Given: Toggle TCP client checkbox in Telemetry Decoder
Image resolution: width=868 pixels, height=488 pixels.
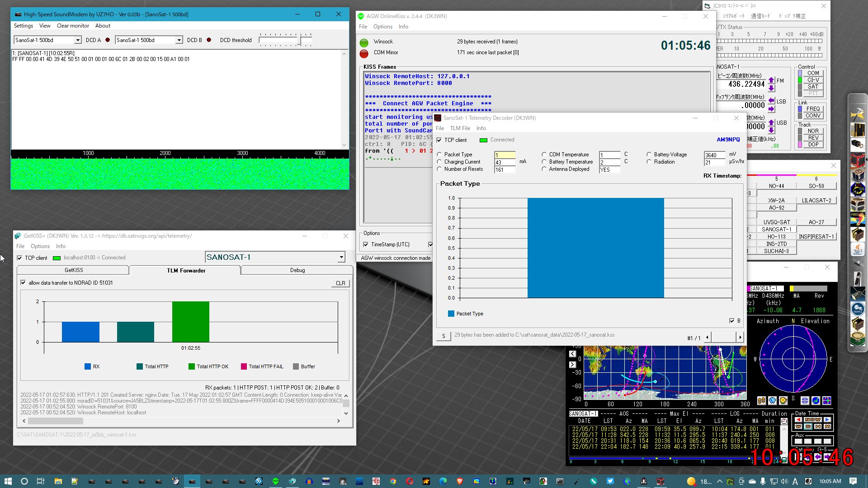Looking at the screenshot, I should 439,140.
